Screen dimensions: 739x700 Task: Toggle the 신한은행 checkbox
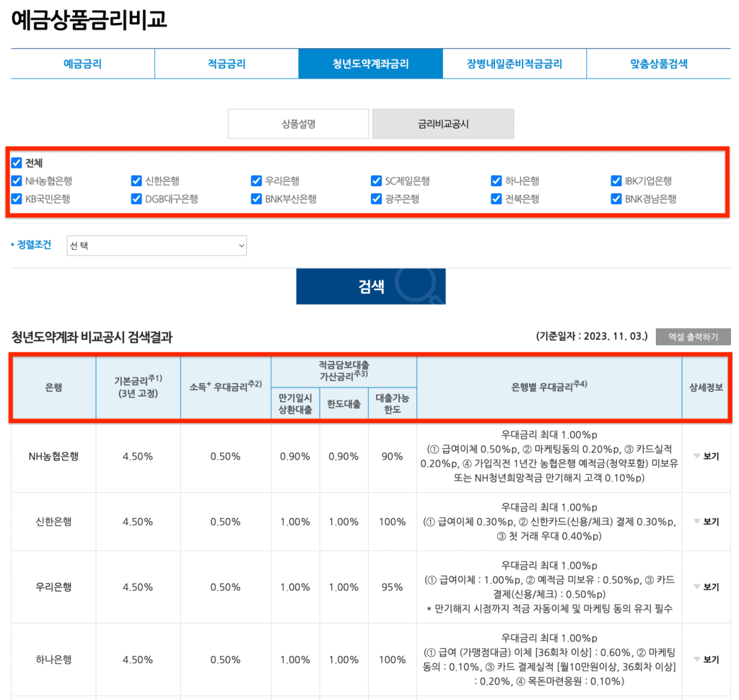click(x=136, y=181)
